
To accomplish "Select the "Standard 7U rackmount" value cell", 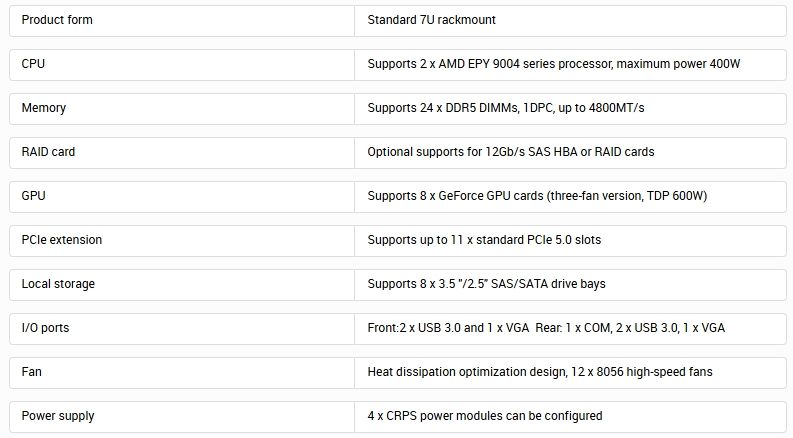I will (431, 20).
